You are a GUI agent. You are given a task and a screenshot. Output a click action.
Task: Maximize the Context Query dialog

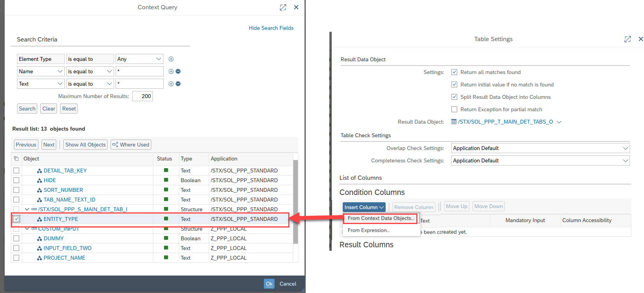[283, 7]
